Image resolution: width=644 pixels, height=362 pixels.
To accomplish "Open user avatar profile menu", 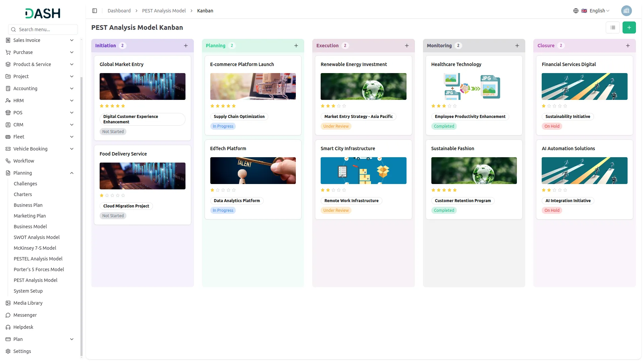I will click(626, 11).
